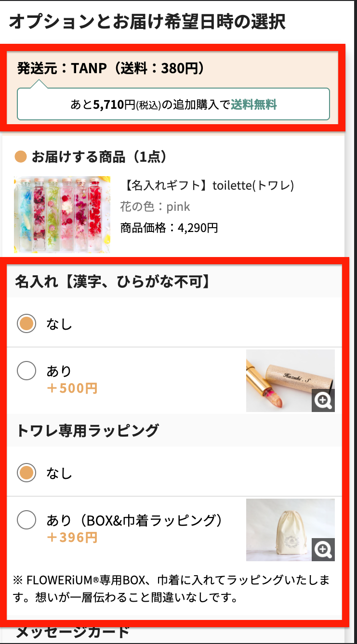Click the 花の色：pink label
The image size is (357, 644).
155,207
